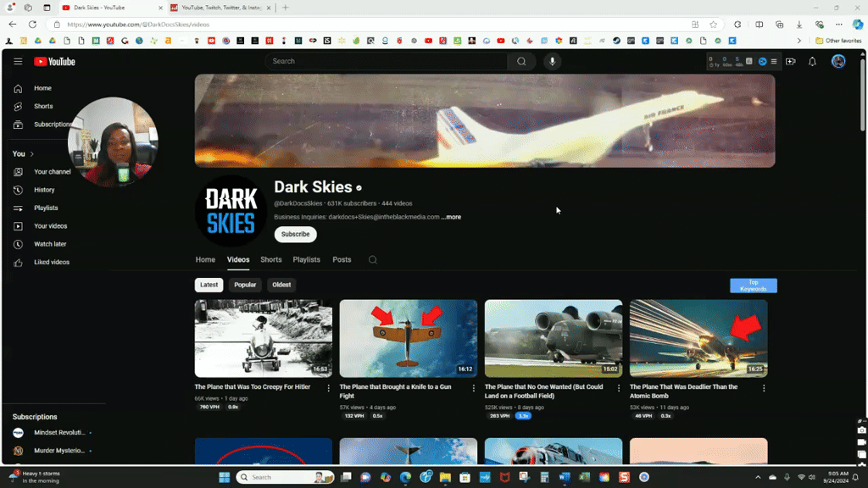Show hidden system tray icons
The height and width of the screenshot is (488, 868).
click(x=758, y=477)
